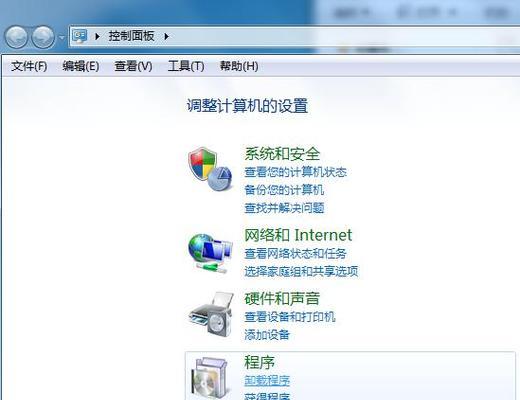
Task: Open the 帮助(H) menu
Action: pos(239,66)
